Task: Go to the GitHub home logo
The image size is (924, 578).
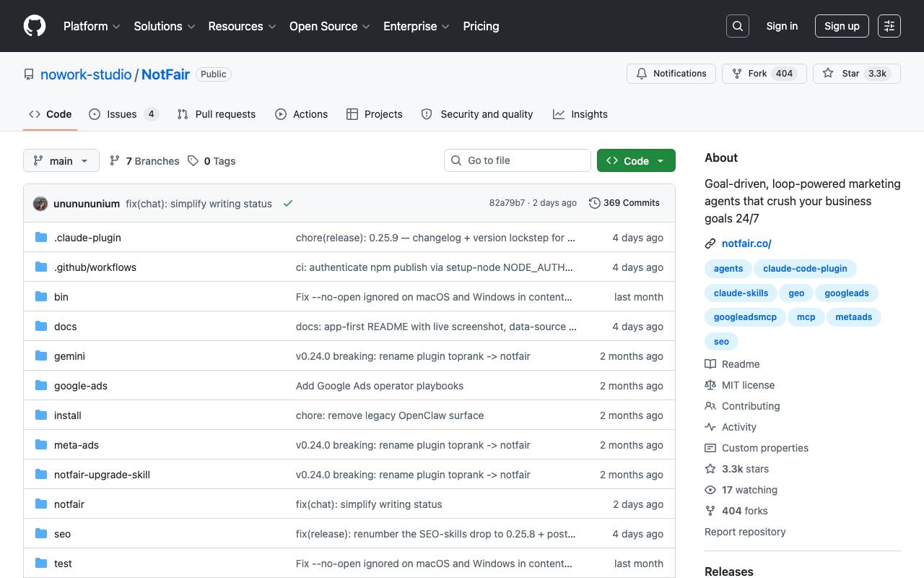Action: point(35,26)
